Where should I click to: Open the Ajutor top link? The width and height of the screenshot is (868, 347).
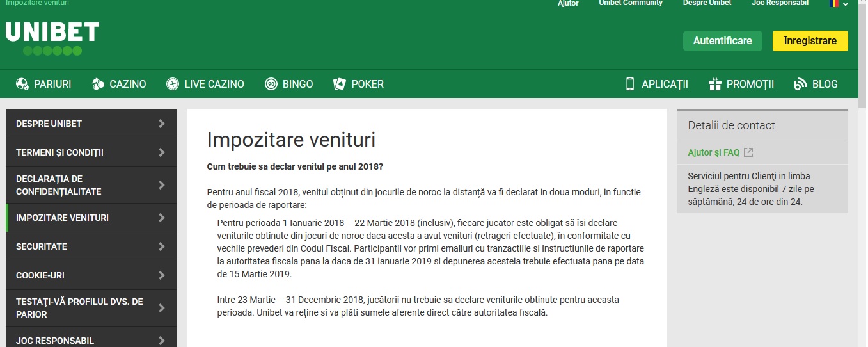coord(568,3)
